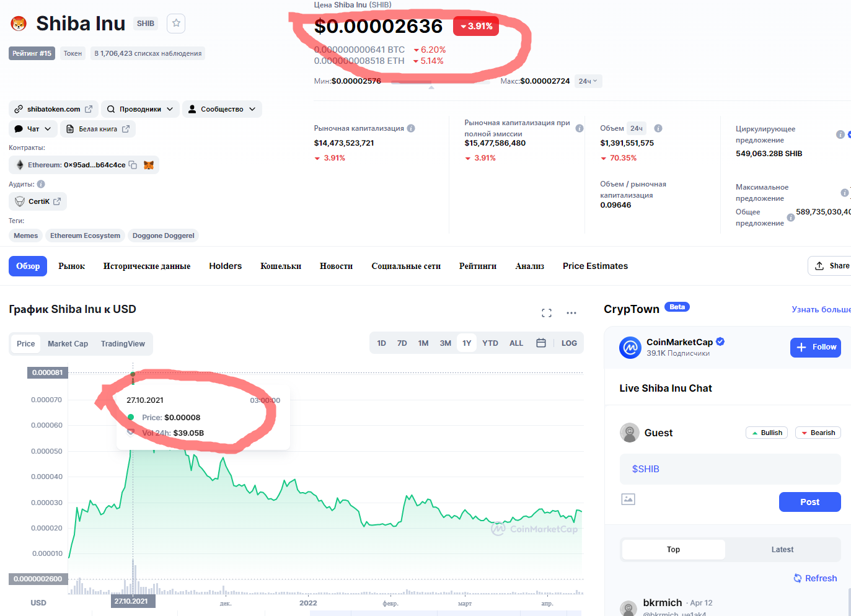Follow the CoinMarketCap account
Image resolution: width=851 pixels, height=616 pixels.
(816, 347)
